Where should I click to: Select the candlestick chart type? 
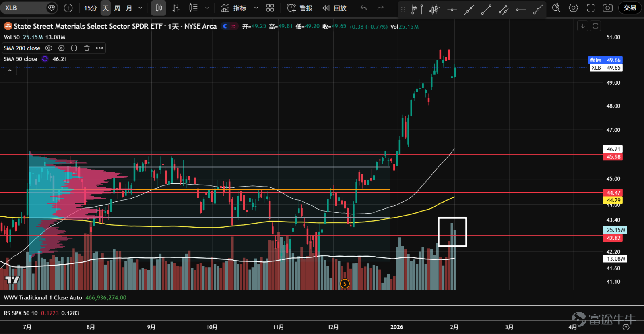(159, 8)
